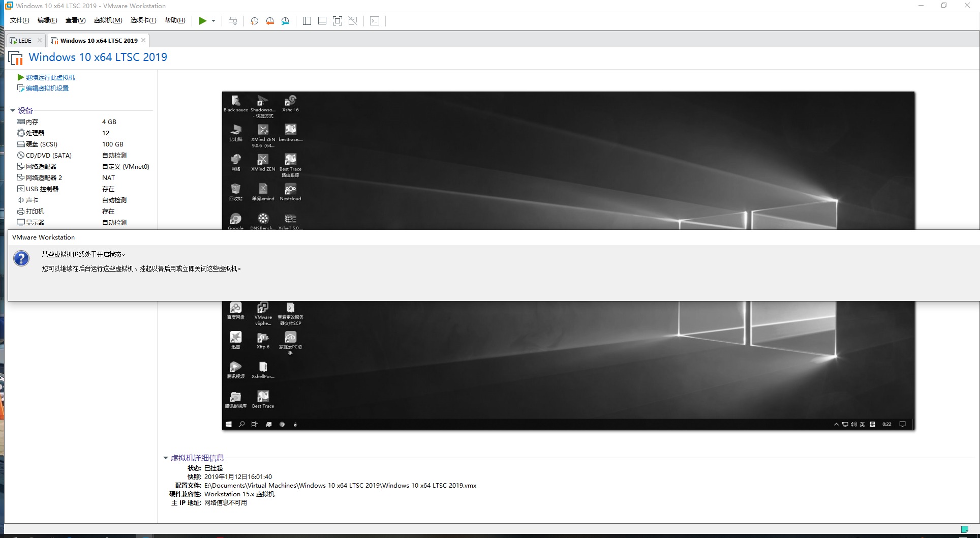
Task: Select the 声卡 device row
Action: coord(84,200)
